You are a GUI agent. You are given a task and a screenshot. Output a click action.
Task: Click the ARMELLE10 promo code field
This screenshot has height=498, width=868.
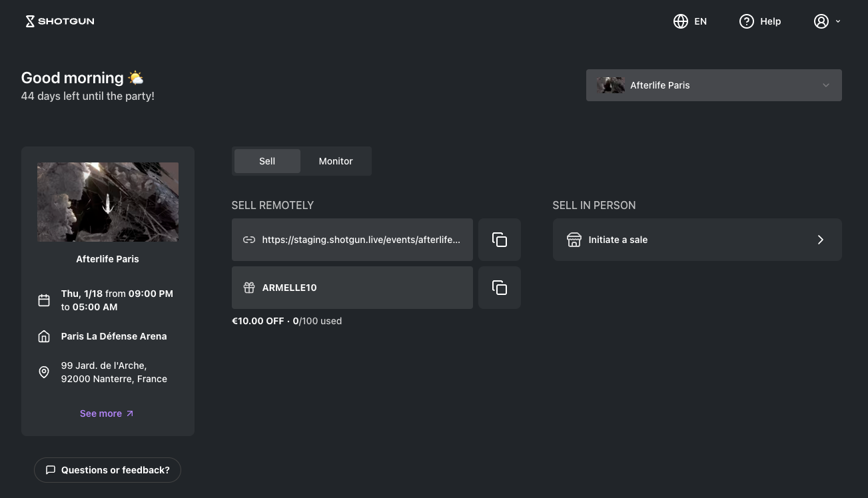click(352, 288)
